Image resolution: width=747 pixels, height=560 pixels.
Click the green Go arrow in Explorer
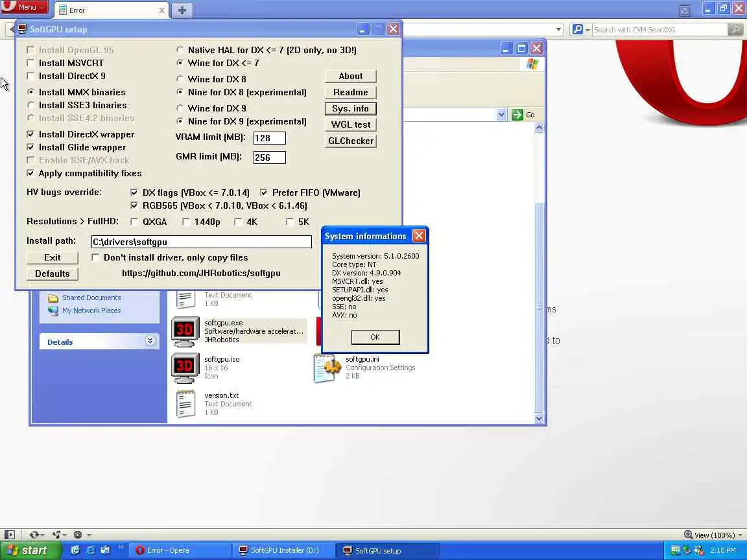(x=517, y=115)
